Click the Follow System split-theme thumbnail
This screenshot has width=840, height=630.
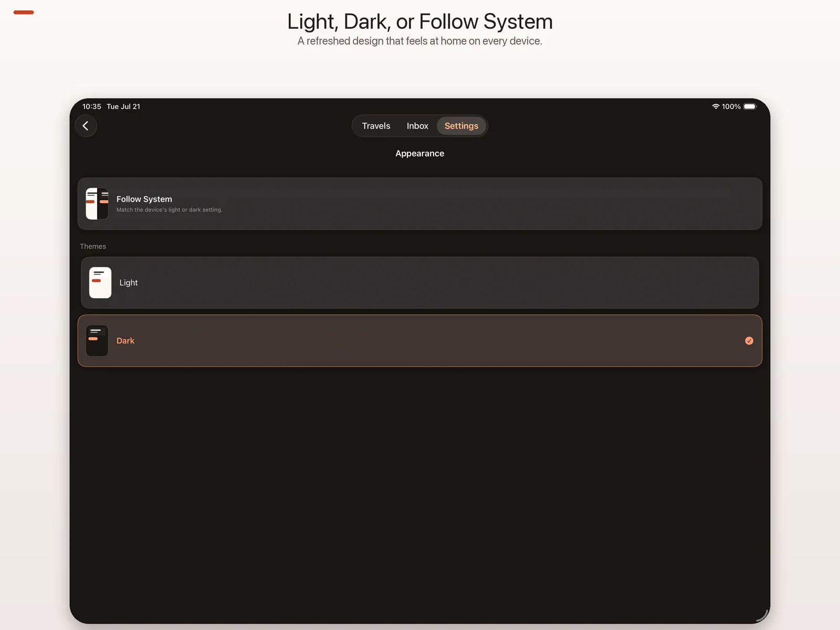coord(97,204)
